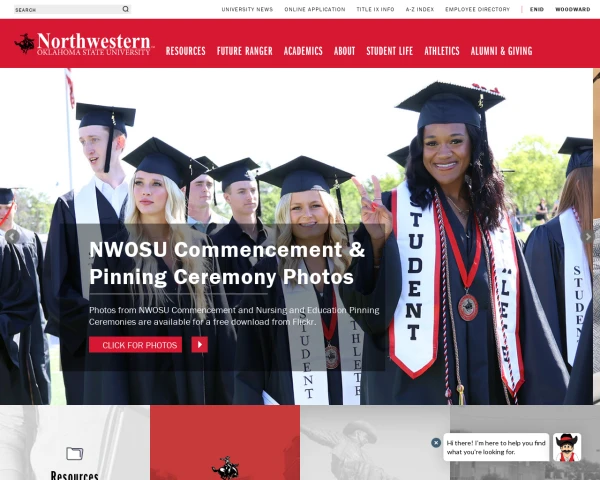Screen dimensions: 600x480
Task: Open the Future Ranger menu
Action: tap(245, 51)
